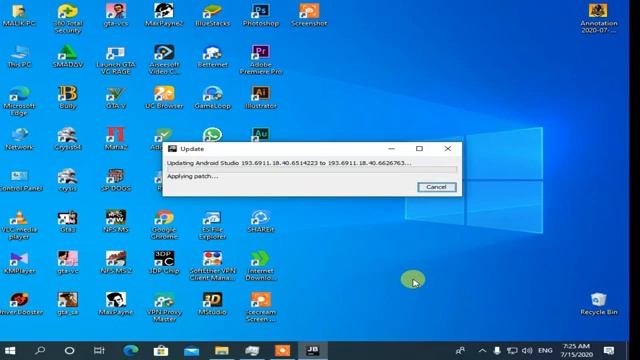Select the MStudio desktop shortcut
640x360 pixels.
tap(212, 304)
